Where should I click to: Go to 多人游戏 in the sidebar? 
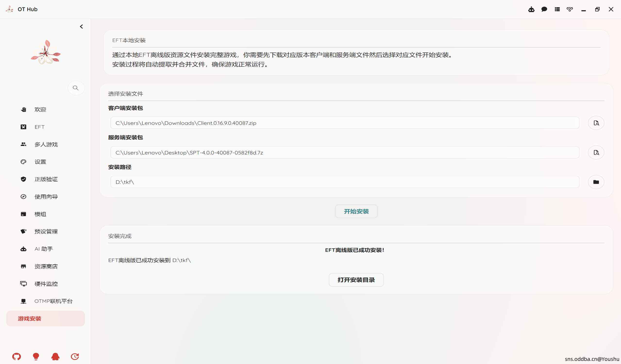tap(46, 144)
